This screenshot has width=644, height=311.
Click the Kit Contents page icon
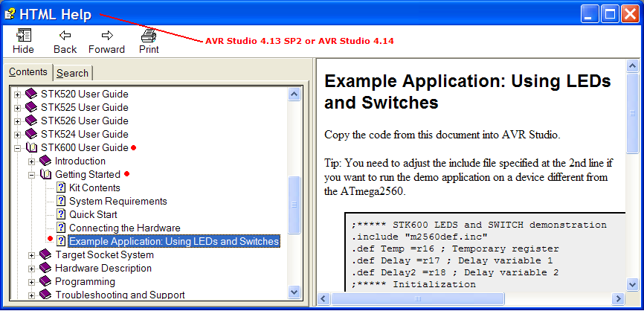tap(61, 187)
